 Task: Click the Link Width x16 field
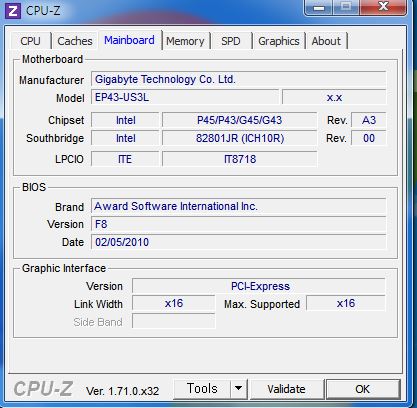[x=174, y=303]
